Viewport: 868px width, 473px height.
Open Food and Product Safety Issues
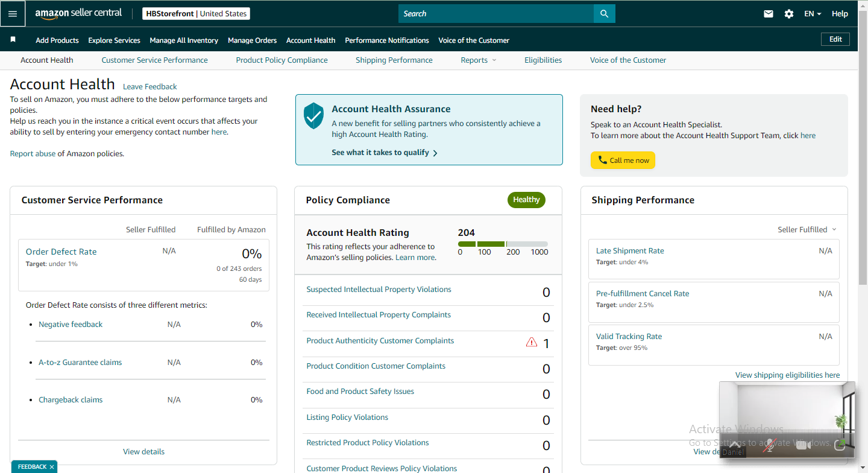pos(360,392)
